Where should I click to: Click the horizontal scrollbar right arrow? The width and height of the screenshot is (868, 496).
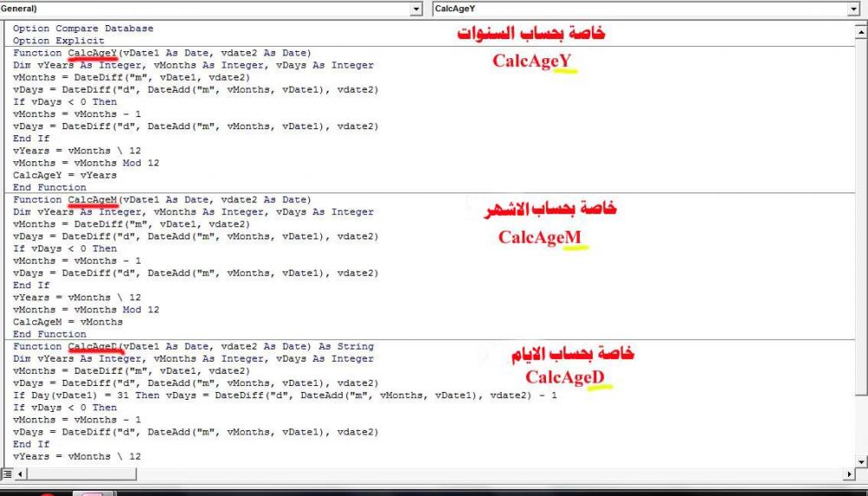(x=849, y=473)
